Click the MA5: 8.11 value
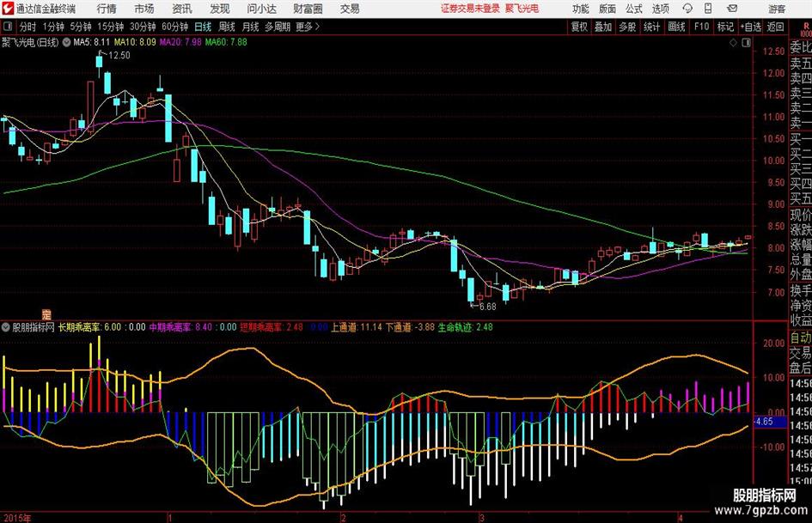 (x=92, y=42)
